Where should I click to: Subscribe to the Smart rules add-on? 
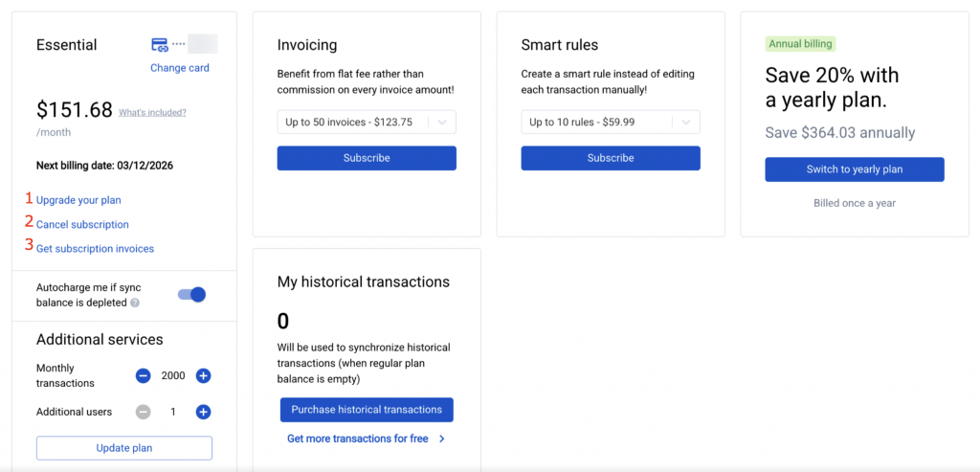[611, 158]
